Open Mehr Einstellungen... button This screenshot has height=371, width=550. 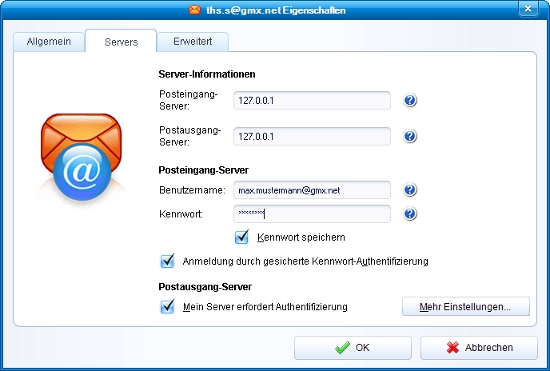point(465,306)
